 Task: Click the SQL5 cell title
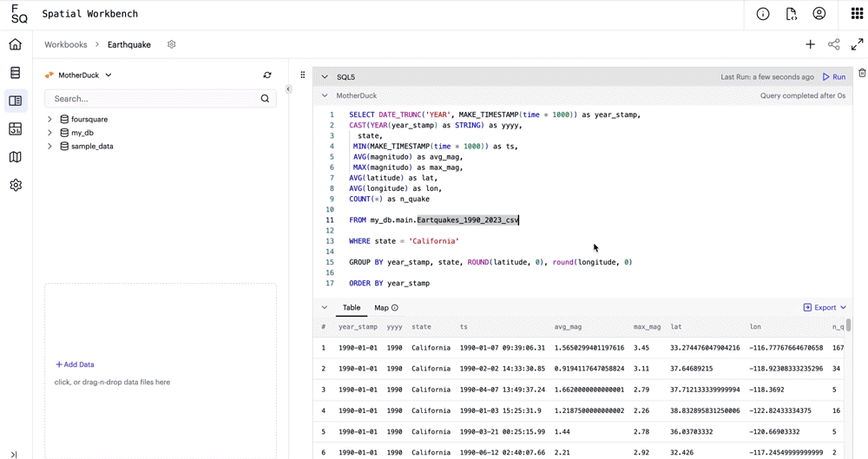(x=346, y=77)
